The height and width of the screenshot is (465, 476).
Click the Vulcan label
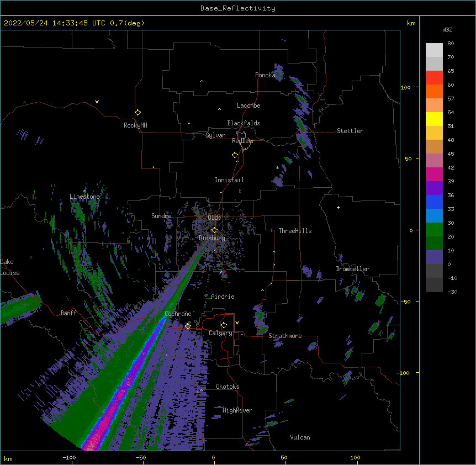300,437
